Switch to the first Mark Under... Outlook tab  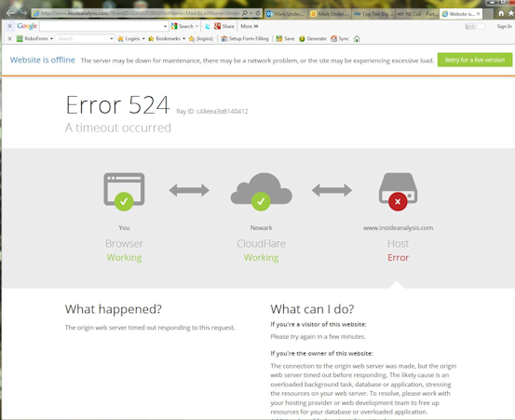click(x=285, y=14)
